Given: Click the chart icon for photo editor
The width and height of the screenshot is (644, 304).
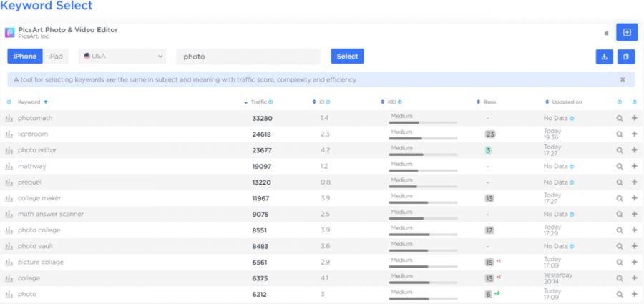Looking at the screenshot, I should point(9,150).
